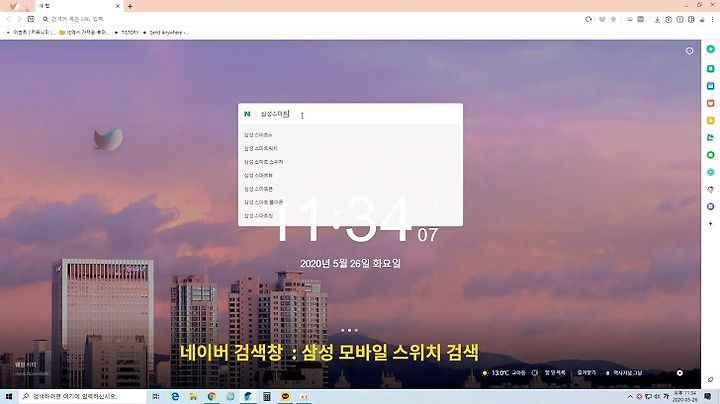Click the 13.0°C weather widget
Image resolution: width=720 pixels, height=404 pixels.
tap(503, 373)
